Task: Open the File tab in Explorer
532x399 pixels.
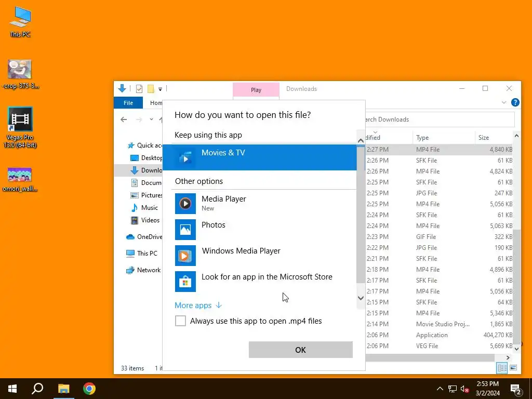Action: 128,103
